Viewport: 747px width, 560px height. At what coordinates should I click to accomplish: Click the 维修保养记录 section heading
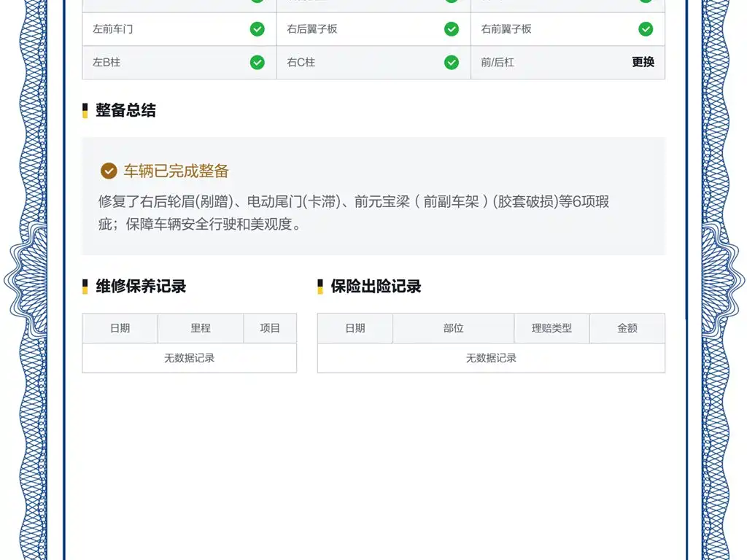[141, 286]
